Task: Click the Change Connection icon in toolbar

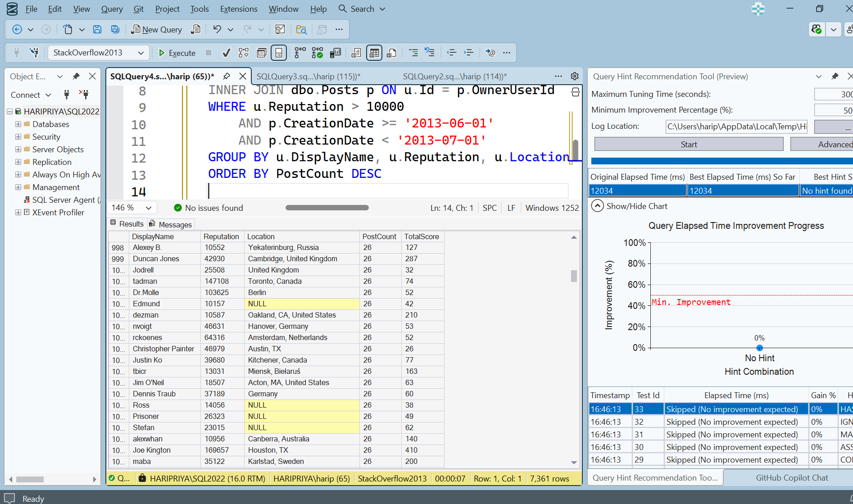Action: (x=34, y=53)
